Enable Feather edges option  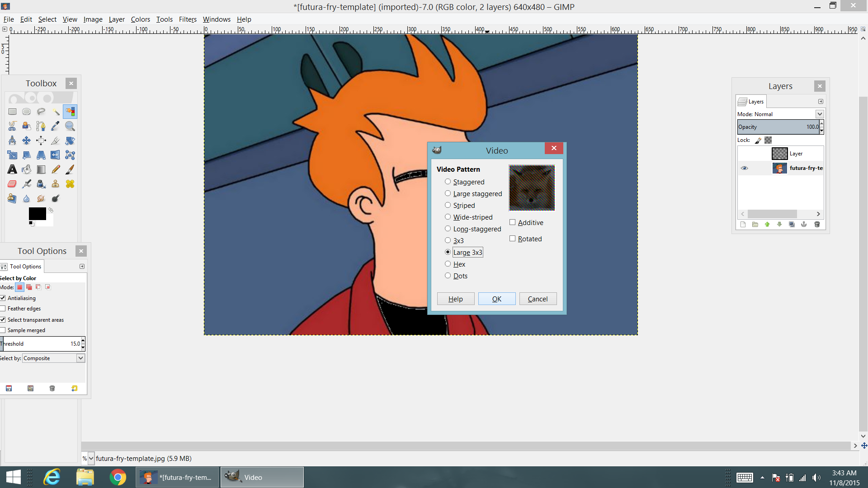[3, 309]
